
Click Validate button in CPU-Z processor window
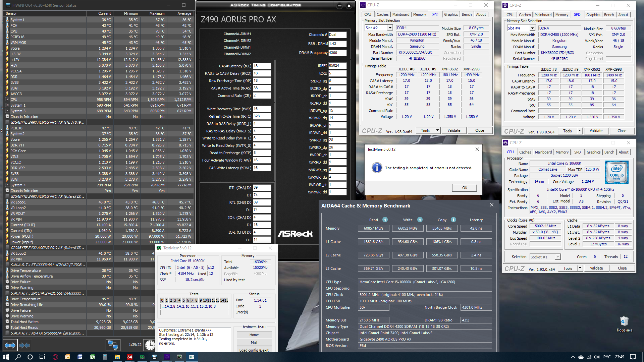point(596,268)
